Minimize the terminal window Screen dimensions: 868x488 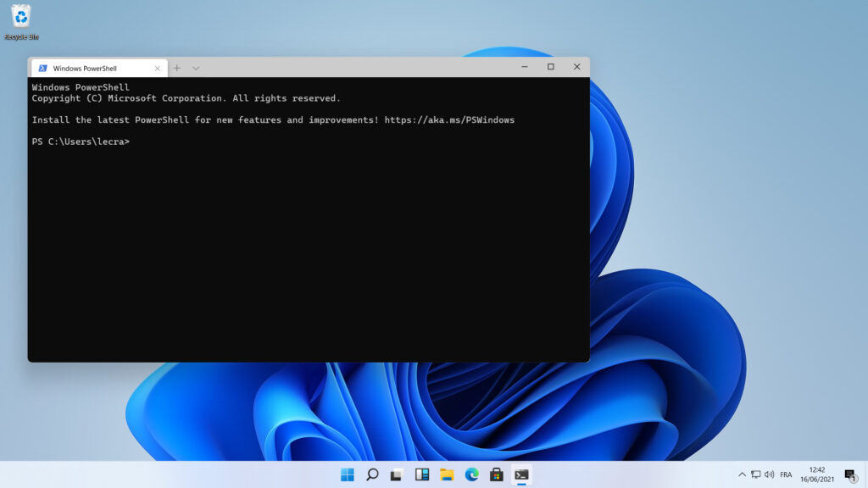[524, 66]
